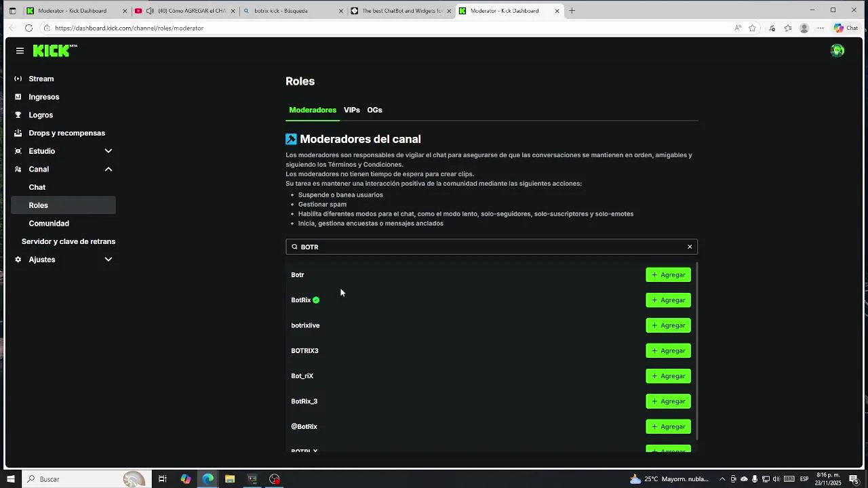The image size is (868, 488).
Task: Add @BotRix as moderator
Action: (x=668, y=426)
